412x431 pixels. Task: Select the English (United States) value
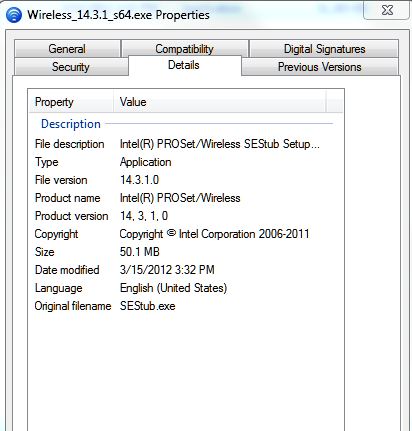173,288
